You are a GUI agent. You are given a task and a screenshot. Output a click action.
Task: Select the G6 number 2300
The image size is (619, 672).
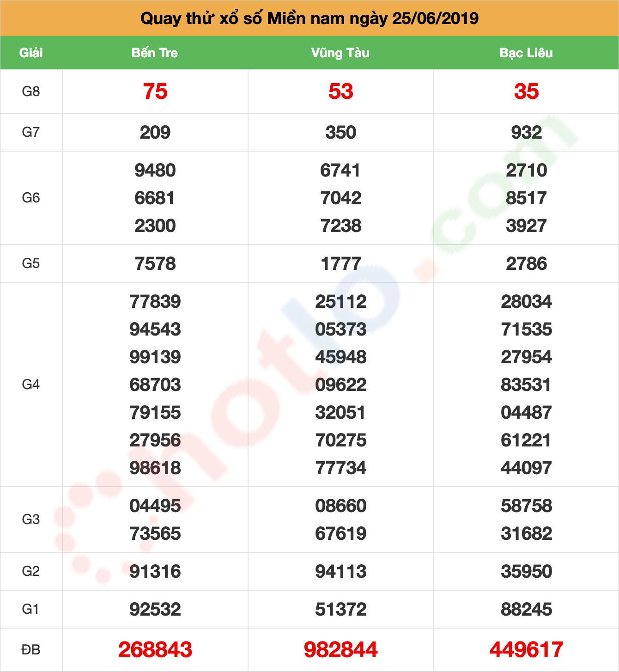pos(155,226)
